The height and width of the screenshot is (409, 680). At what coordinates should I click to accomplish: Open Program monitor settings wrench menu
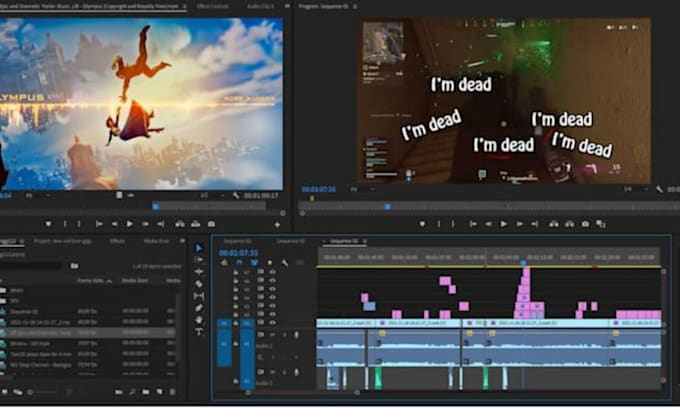[659, 190]
